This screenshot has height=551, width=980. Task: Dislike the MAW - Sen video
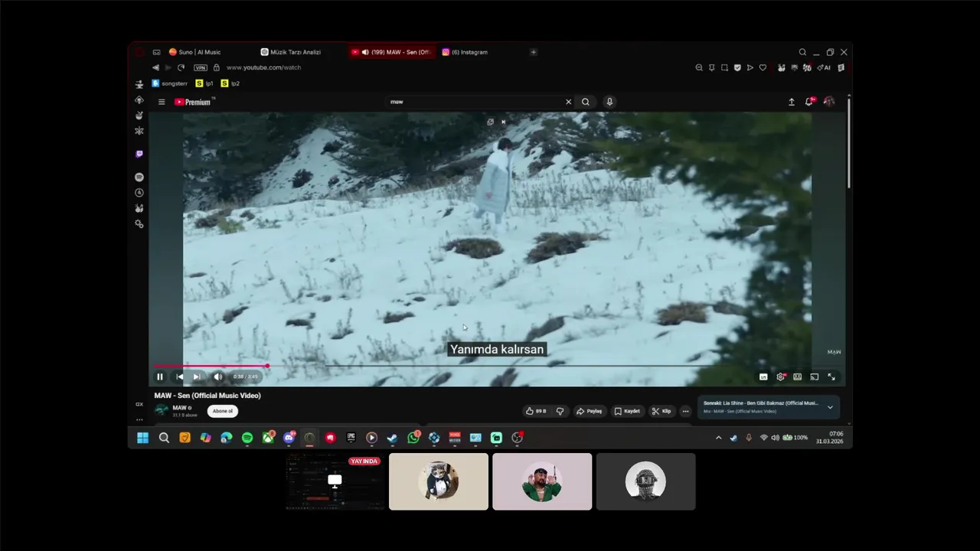click(x=560, y=411)
